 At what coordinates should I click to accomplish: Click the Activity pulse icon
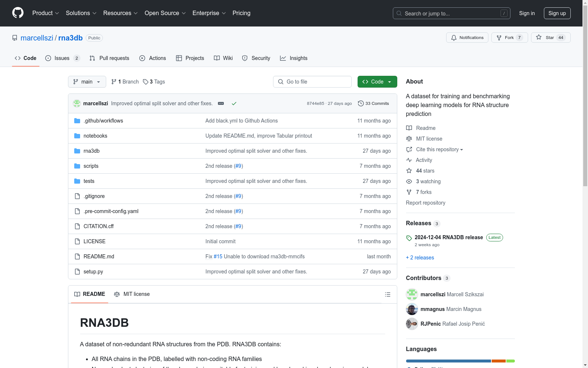tap(409, 160)
